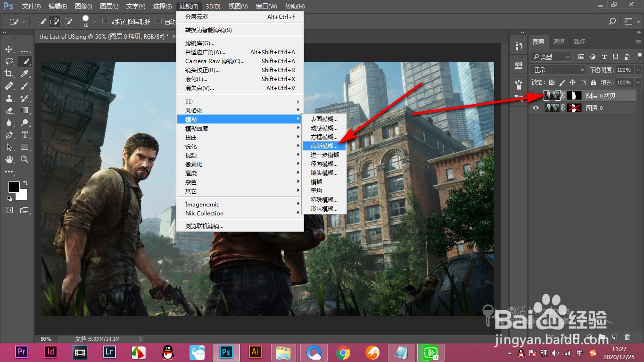Expand status bar info arrow
The height and width of the screenshot is (362, 644).
[x=140, y=339]
